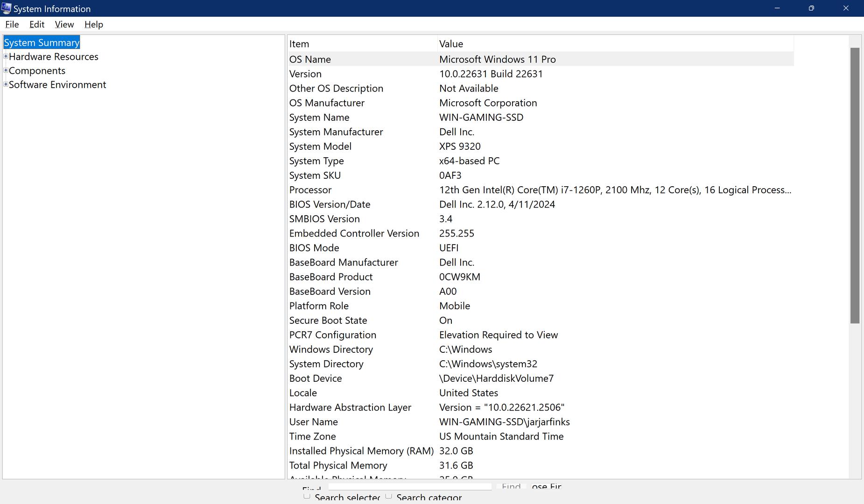Screen dimensions: 864x504
Task: Select the Locale row
Action: click(541, 392)
